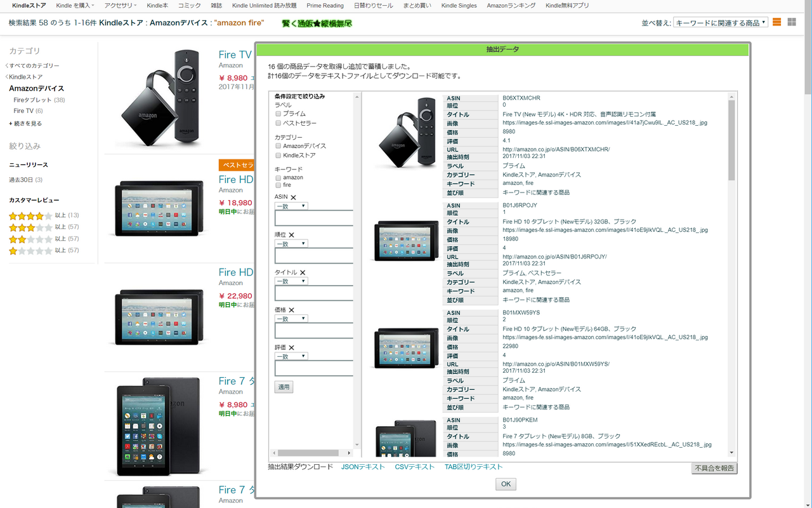The image size is (812, 508).
Task: Switch to list view layout icon
Action: click(776, 22)
